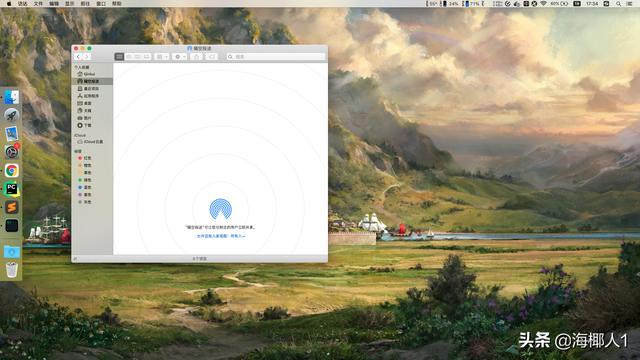
Task: Open the Trash in the Dock
Action: [x=11, y=270]
